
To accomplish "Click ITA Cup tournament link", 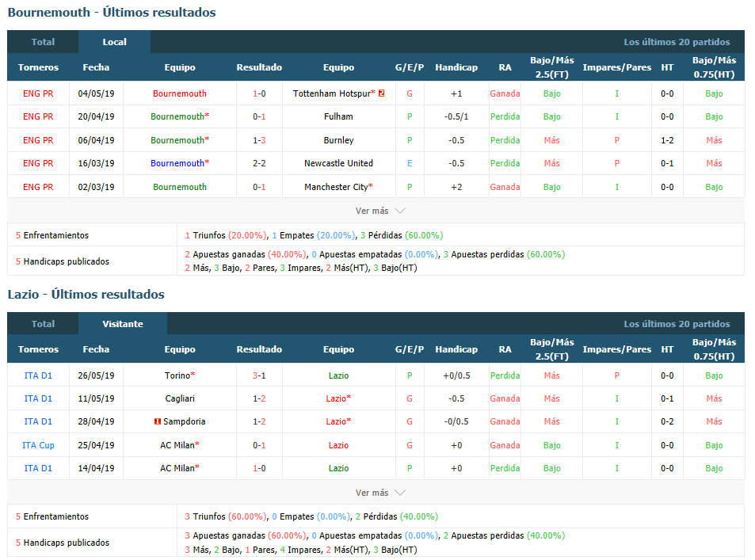I will coord(38,445).
